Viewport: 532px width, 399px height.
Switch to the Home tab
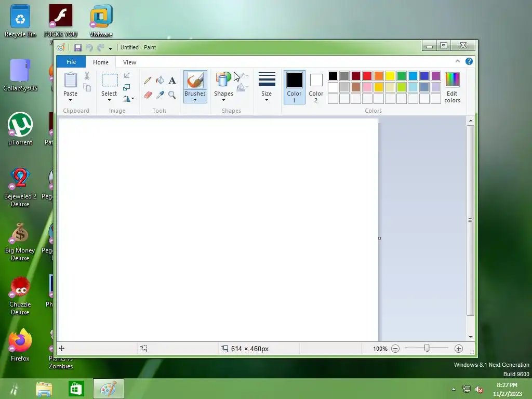click(x=101, y=62)
